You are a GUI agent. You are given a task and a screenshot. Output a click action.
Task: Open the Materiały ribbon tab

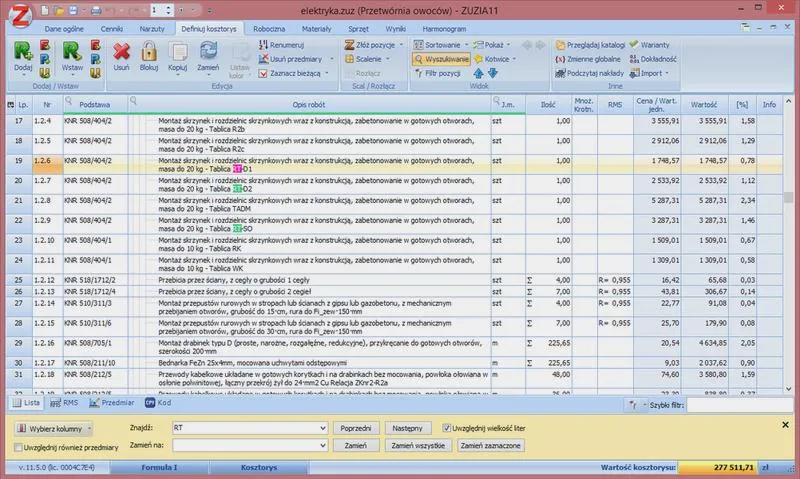click(x=316, y=29)
